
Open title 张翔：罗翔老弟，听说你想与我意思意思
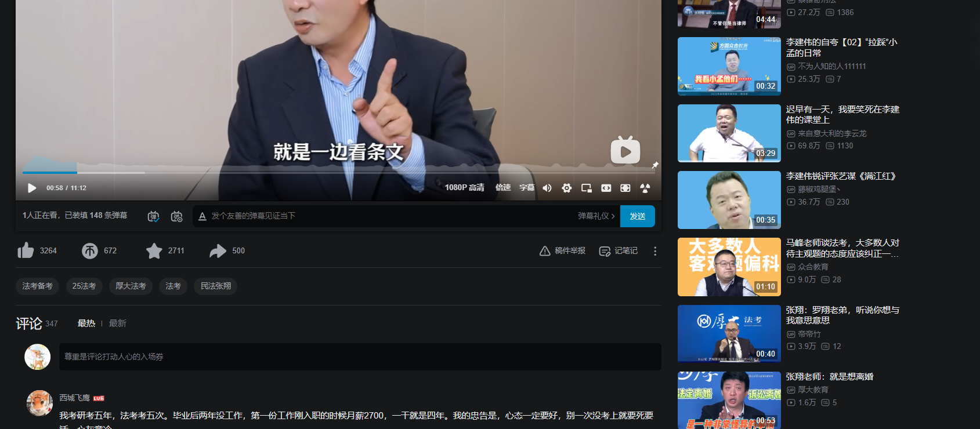843,315
